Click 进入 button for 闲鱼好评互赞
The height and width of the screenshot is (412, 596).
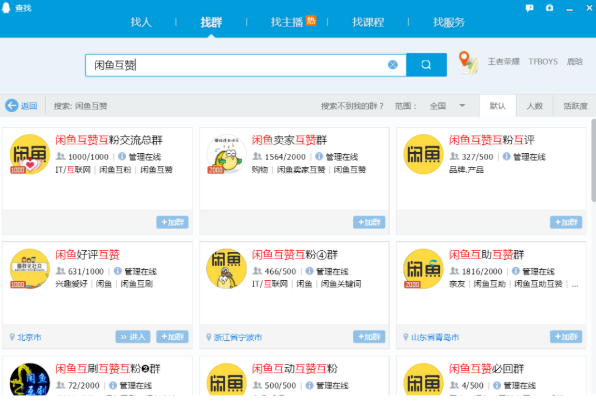[x=133, y=336]
